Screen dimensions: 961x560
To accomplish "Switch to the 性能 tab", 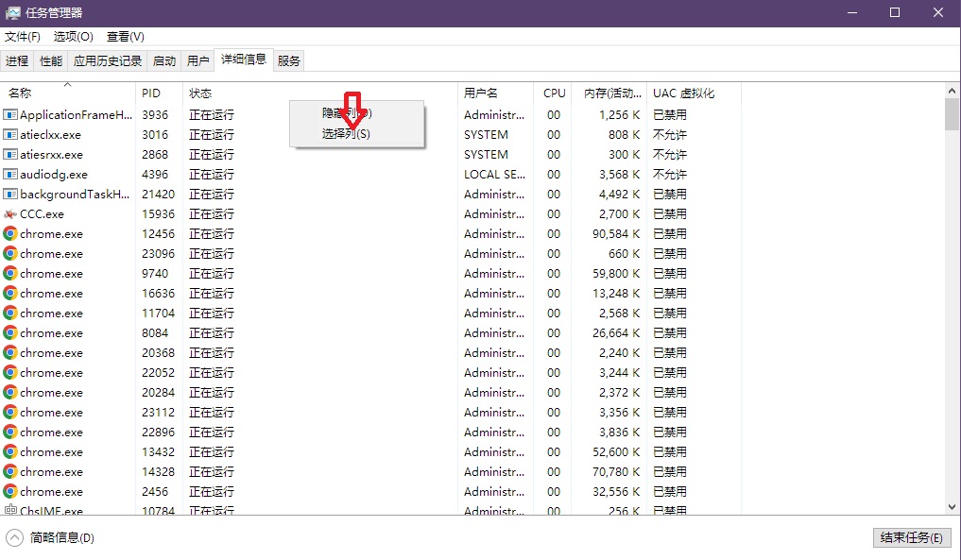I will point(51,61).
